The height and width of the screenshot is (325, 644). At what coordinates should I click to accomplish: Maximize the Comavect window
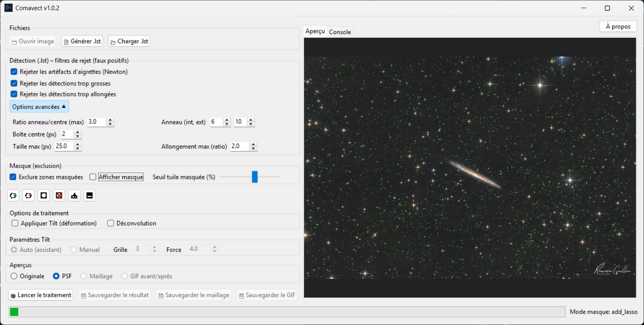(607, 8)
